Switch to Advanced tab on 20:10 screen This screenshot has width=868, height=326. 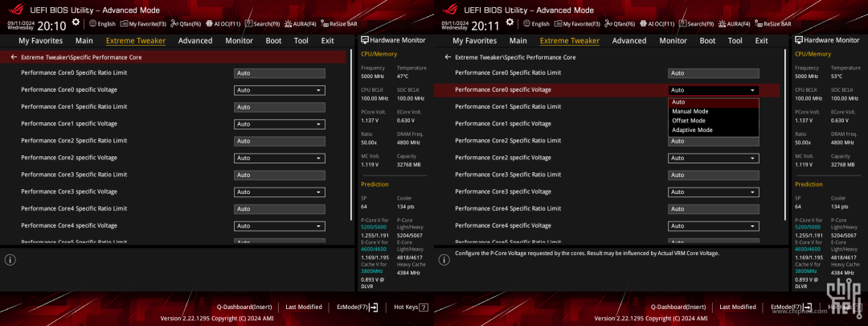coord(194,40)
